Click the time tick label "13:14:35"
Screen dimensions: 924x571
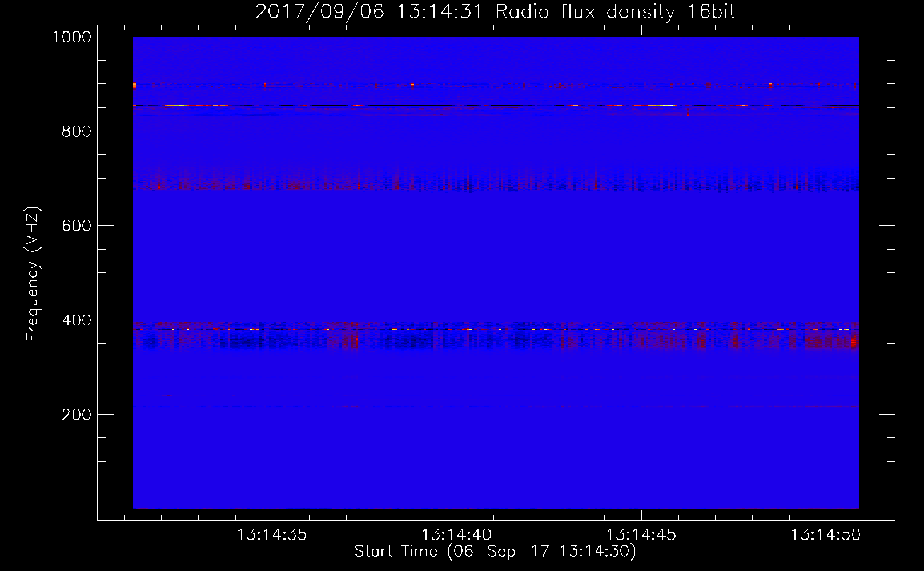click(x=272, y=535)
